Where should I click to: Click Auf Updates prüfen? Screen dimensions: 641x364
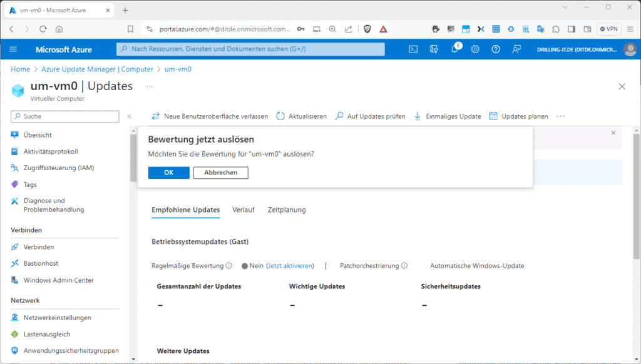pyautogui.click(x=371, y=116)
